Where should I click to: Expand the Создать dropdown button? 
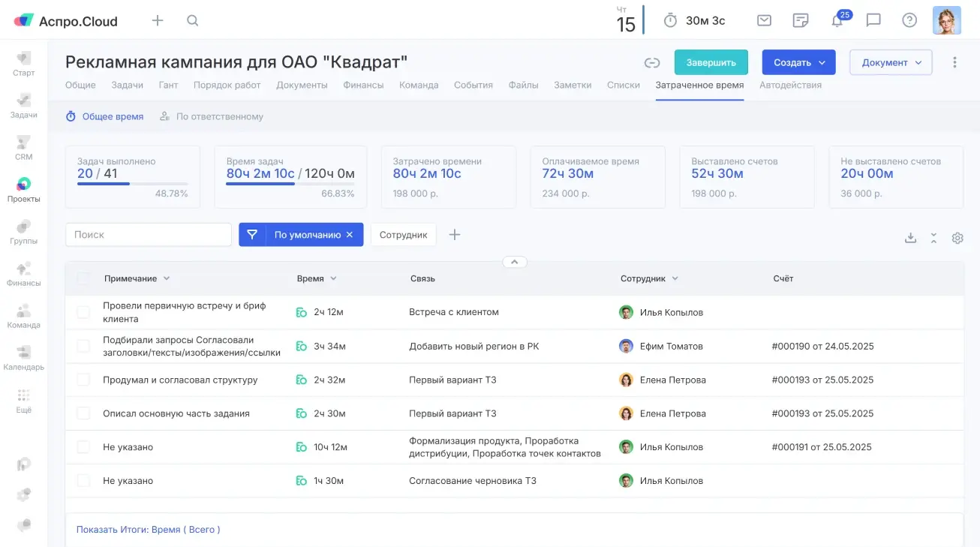(x=798, y=63)
